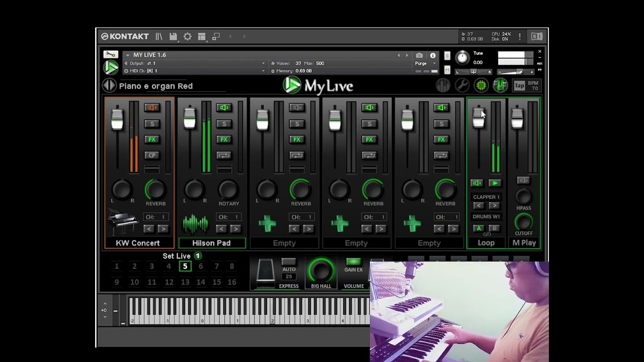The height and width of the screenshot is (362, 644).
Task: Open the preset browser arrows icon
Action: tap(109, 85)
